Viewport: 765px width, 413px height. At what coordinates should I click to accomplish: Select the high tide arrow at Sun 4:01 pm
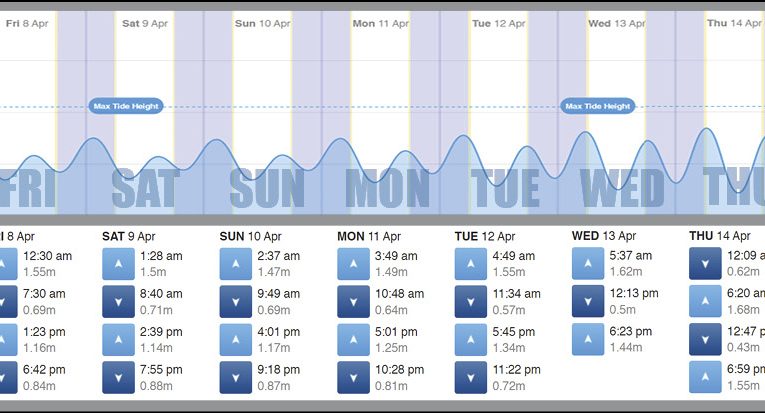[235, 340]
